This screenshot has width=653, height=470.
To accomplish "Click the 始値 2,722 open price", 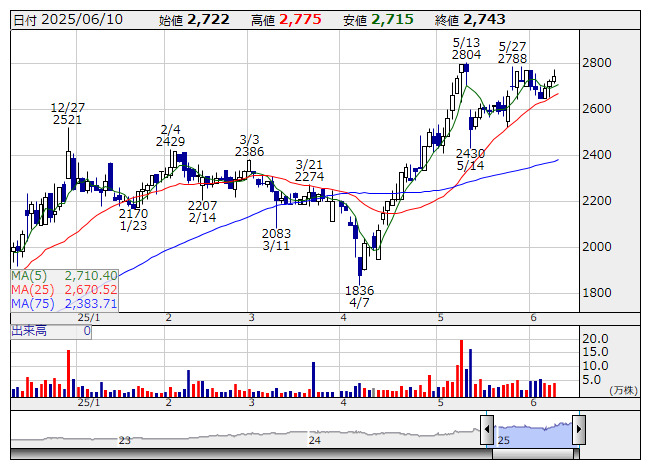I will 194,20.
